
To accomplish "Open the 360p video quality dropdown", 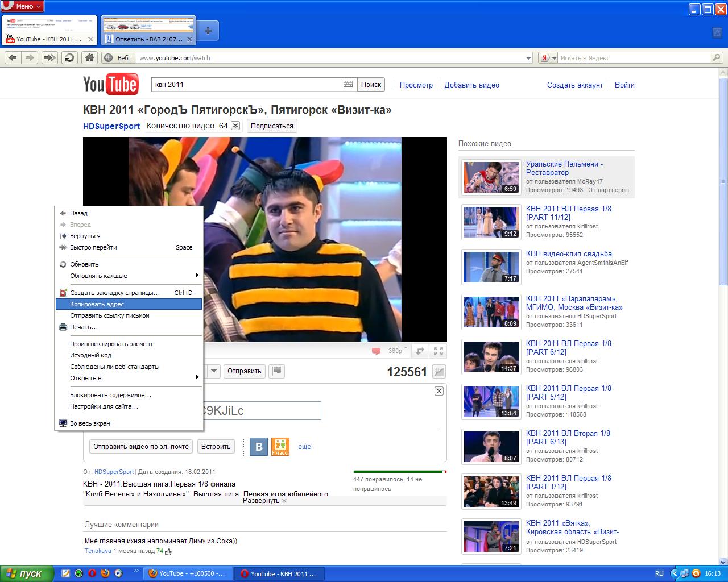I will click(397, 351).
